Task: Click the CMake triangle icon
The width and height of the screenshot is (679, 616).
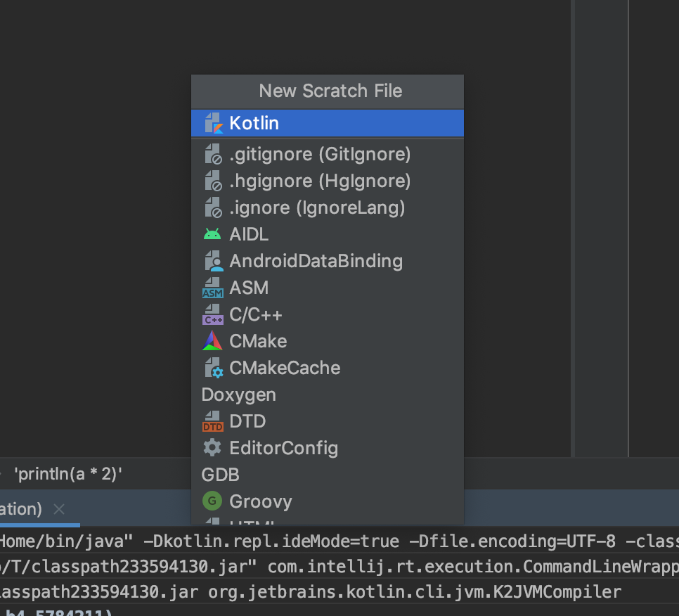Action: point(212,341)
